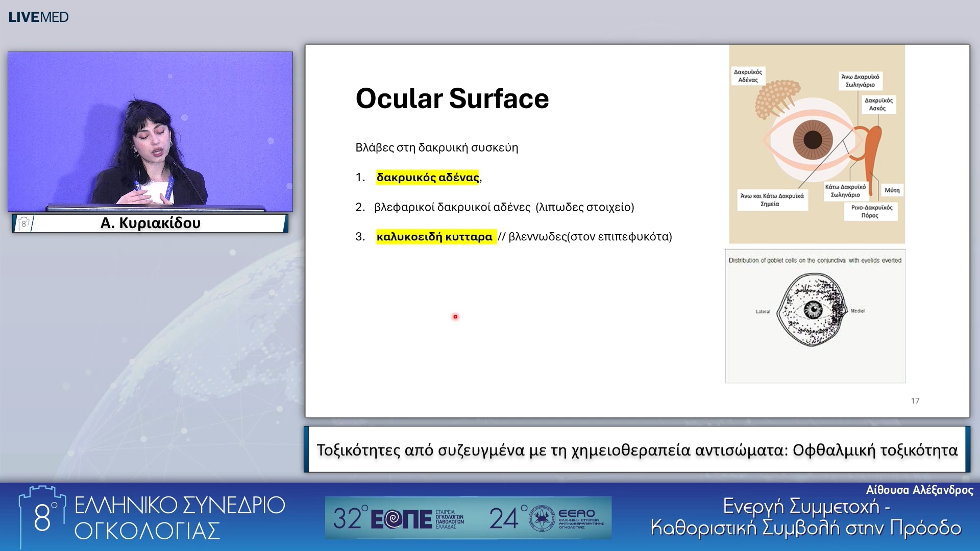Screen dimensions: 980x551
Task: Click the session title about Οφθαλμική τοξικότητα
Action: click(637, 450)
